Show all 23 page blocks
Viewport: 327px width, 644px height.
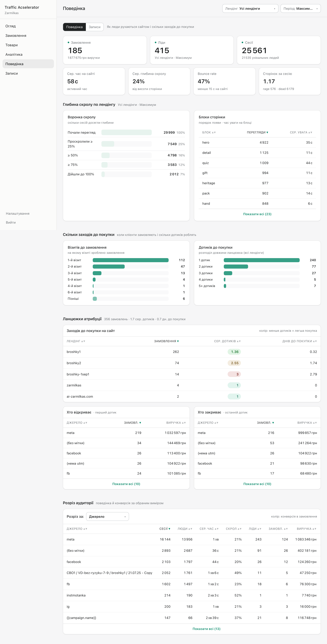pyautogui.click(x=257, y=214)
